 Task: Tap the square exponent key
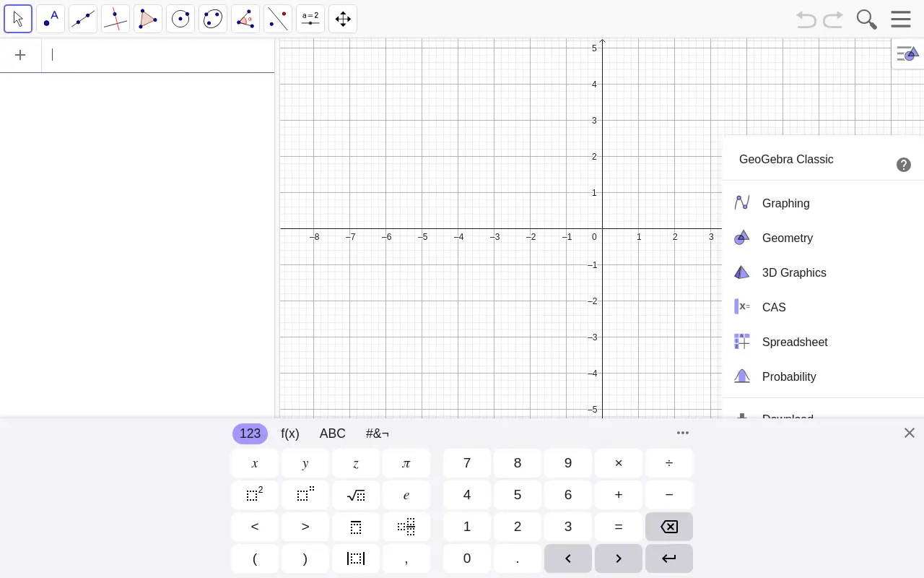click(x=255, y=495)
